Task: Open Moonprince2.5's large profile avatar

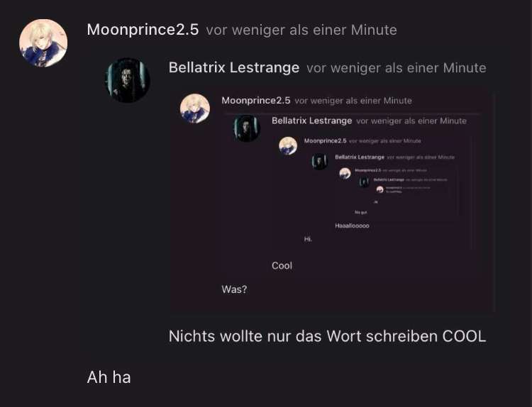Action: coord(43,43)
